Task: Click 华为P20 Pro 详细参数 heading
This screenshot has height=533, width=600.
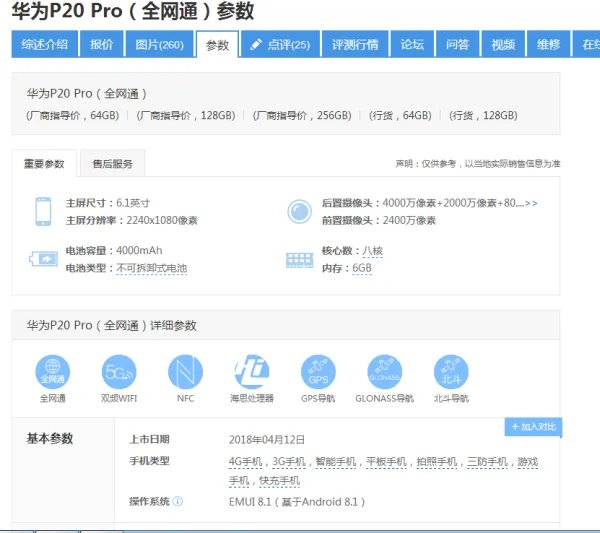Action: tap(111, 325)
